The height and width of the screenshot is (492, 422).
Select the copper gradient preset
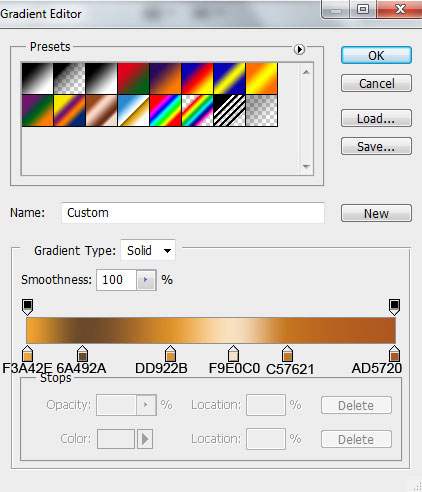pyautogui.click(x=101, y=111)
